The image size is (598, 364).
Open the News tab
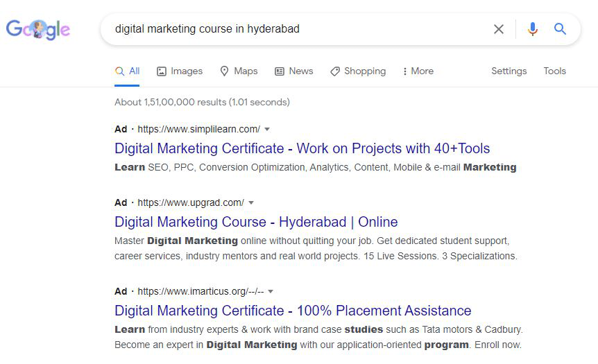pyautogui.click(x=294, y=71)
